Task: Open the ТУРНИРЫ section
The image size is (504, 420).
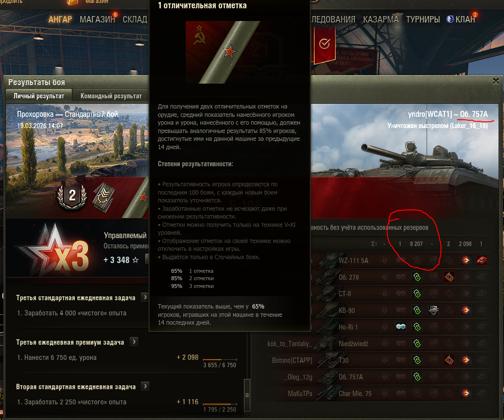Action: point(423,19)
